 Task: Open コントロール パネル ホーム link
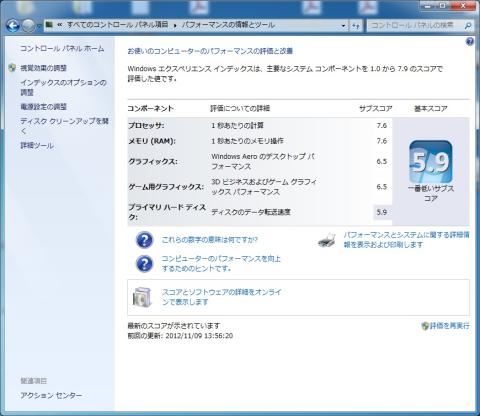click(62, 48)
